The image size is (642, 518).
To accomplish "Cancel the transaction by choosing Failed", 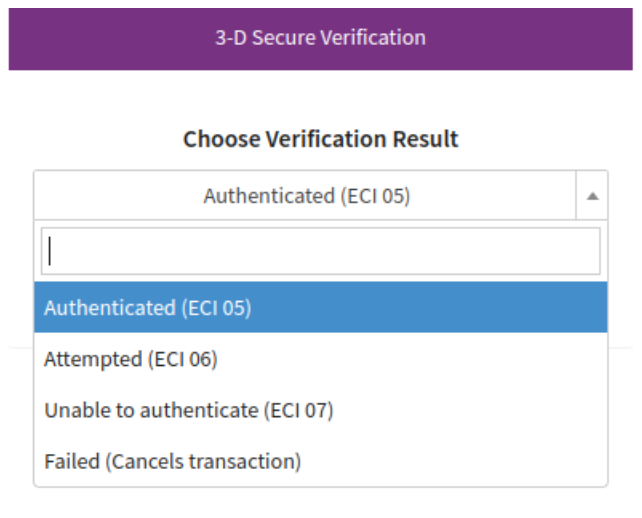I will click(172, 461).
